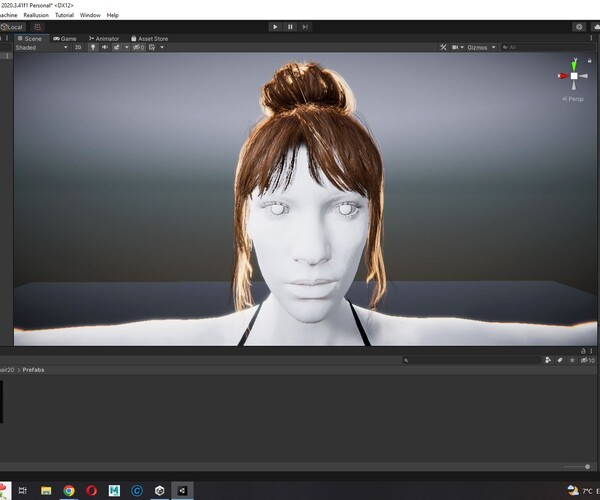Click the black asset thumbnail in Prefabs
The width and height of the screenshot is (600, 500).
coord(2,402)
